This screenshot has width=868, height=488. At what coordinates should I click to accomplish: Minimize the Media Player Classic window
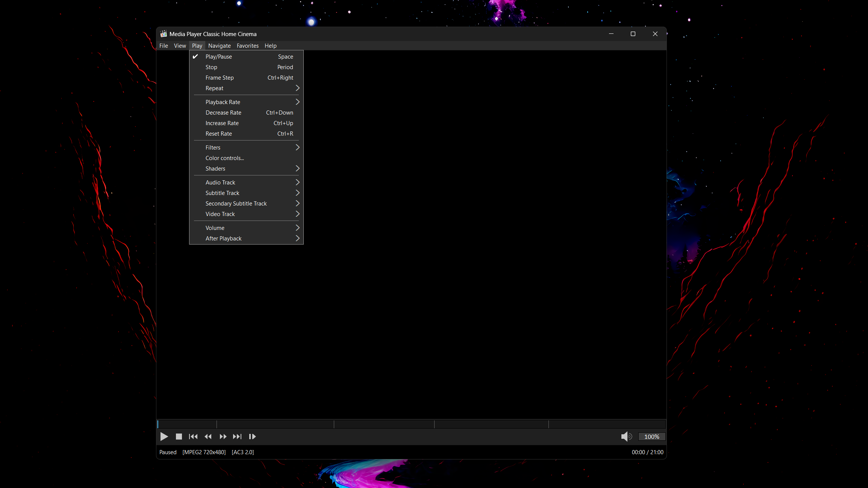click(611, 34)
